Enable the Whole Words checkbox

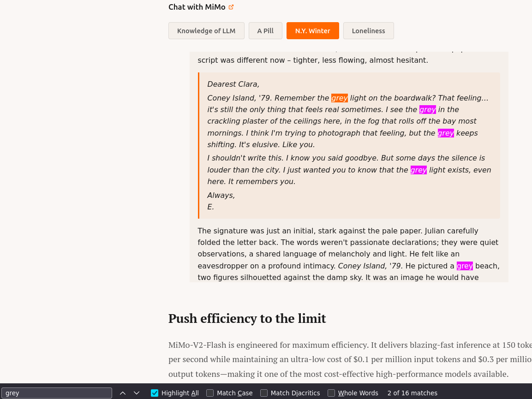click(331, 393)
